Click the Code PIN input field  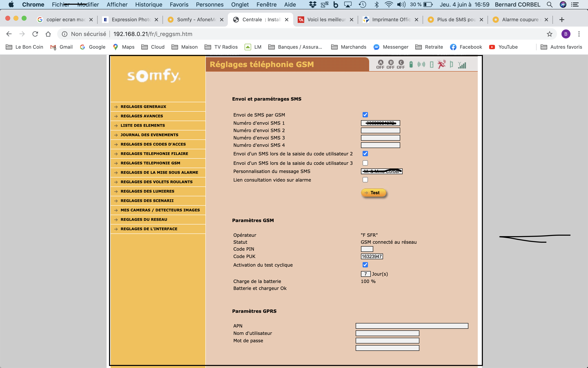point(367,249)
